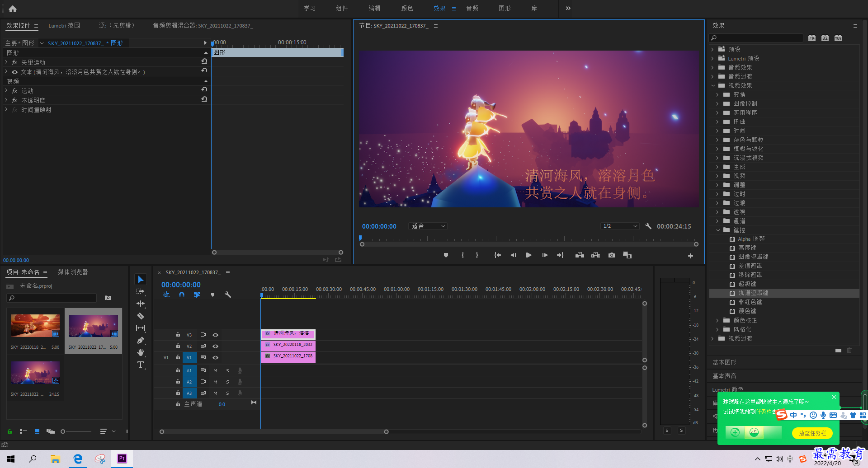The image size is (868, 468).
Task: Collapse 键控 folder in Effects panel
Action: (x=717, y=230)
